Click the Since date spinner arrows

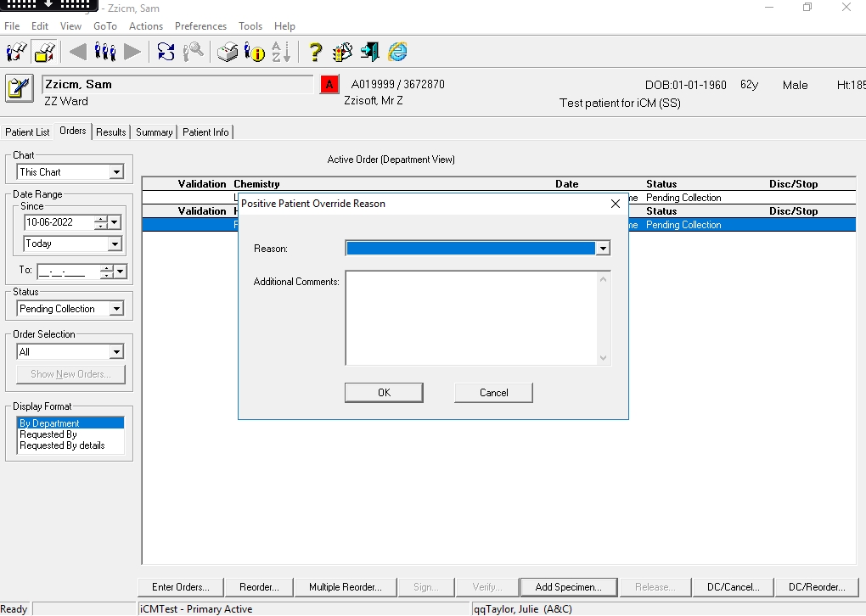[x=100, y=222]
